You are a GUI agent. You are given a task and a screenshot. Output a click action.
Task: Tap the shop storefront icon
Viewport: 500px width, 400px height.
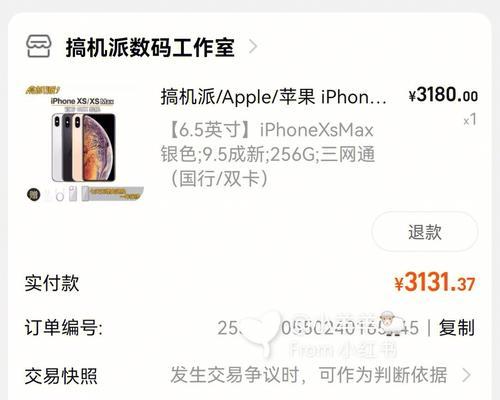pos(39,46)
